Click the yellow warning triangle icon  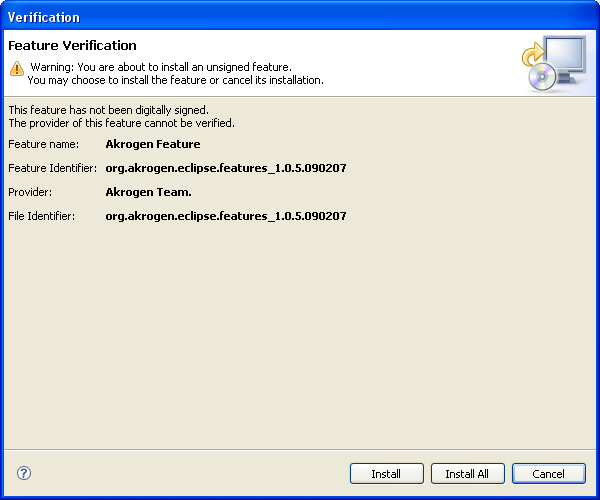click(x=17, y=68)
